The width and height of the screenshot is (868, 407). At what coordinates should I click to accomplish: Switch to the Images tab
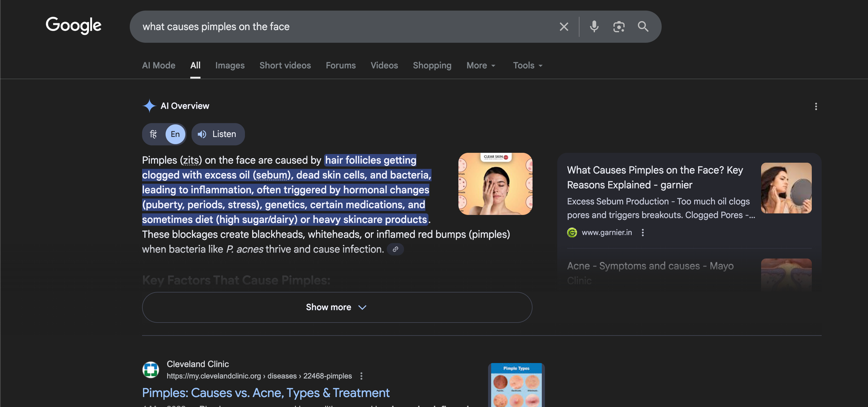pyautogui.click(x=230, y=65)
